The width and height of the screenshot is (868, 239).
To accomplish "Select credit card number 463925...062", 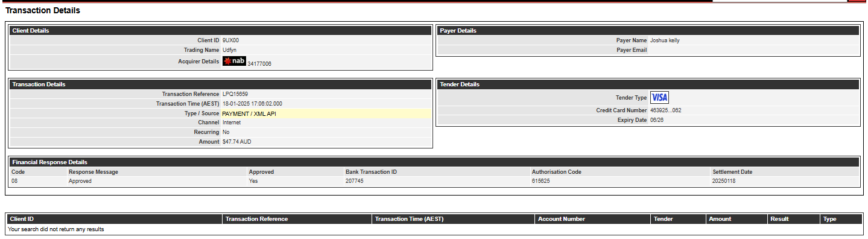I will pyautogui.click(x=666, y=110).
